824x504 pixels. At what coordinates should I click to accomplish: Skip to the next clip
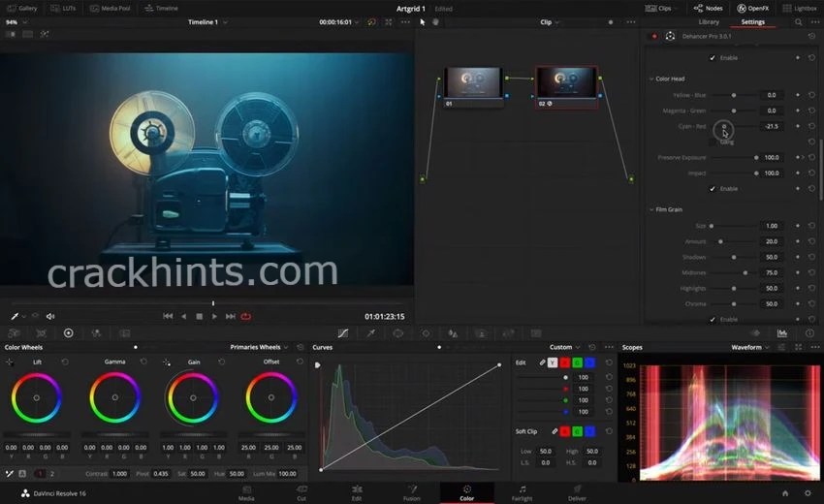(x=230, y=316)
